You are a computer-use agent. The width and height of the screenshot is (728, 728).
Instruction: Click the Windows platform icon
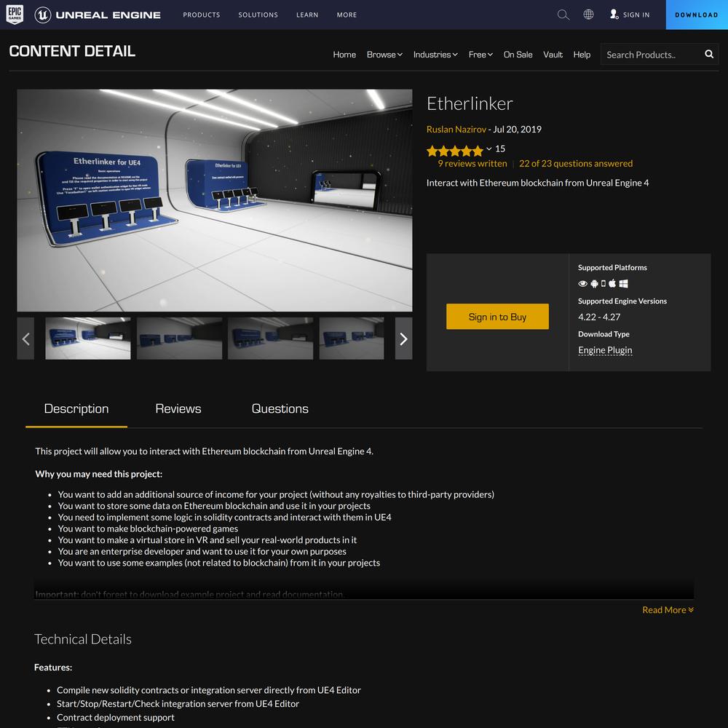pyautogui.click(x=624, y=283)
